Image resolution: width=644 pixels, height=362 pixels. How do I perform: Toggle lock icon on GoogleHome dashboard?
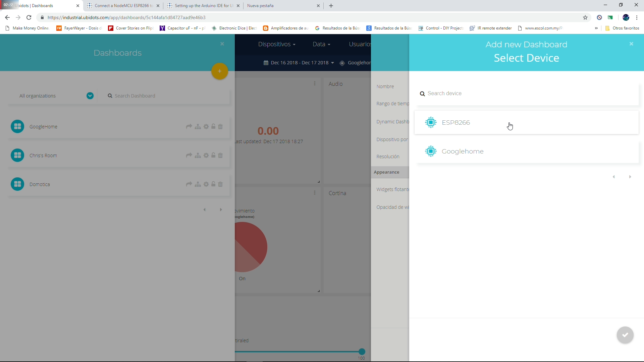point(213,127)
